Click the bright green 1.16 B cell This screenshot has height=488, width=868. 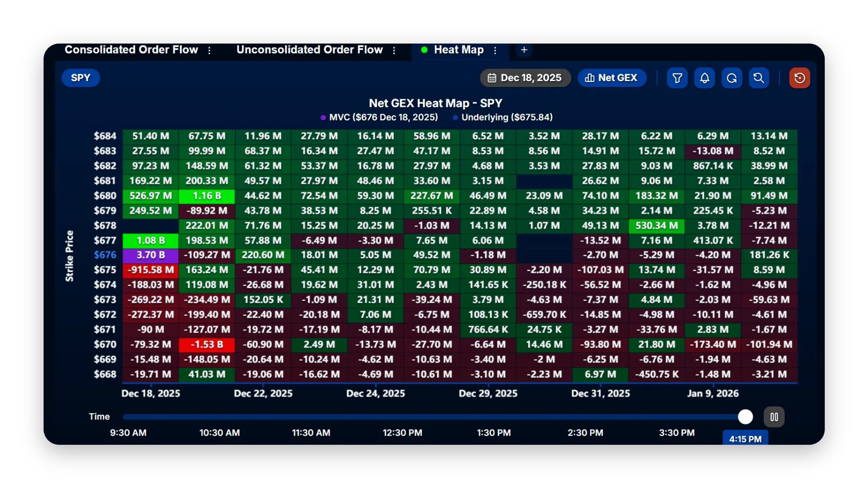click(207, 196)
